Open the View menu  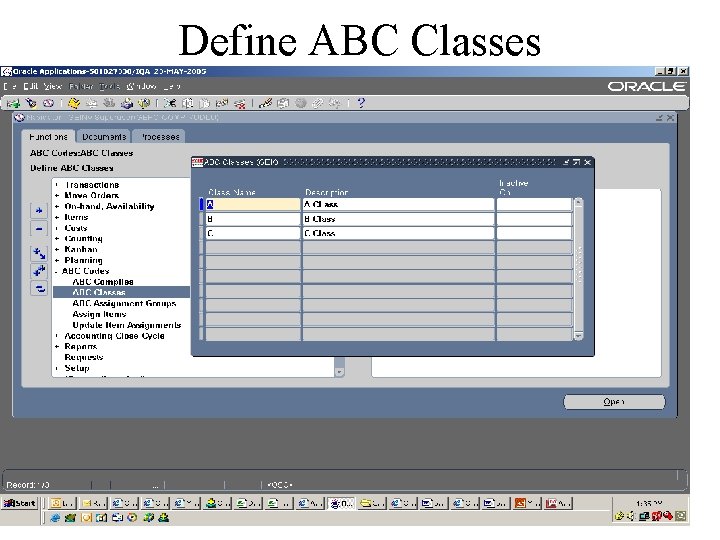pos(52,86)
